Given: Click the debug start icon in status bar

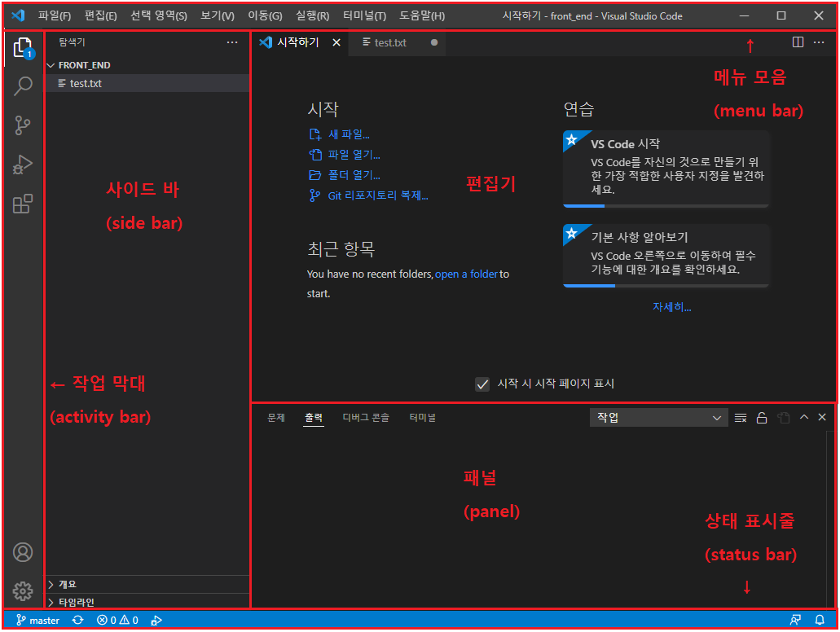Looking at the screenshot, I should [156, 621].
